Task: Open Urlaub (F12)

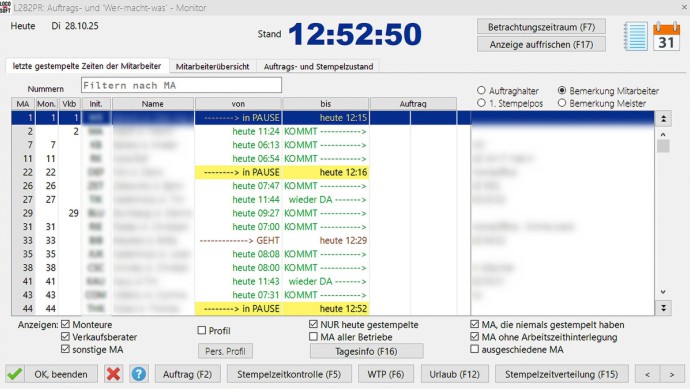Action: click(x=455, y=374)
